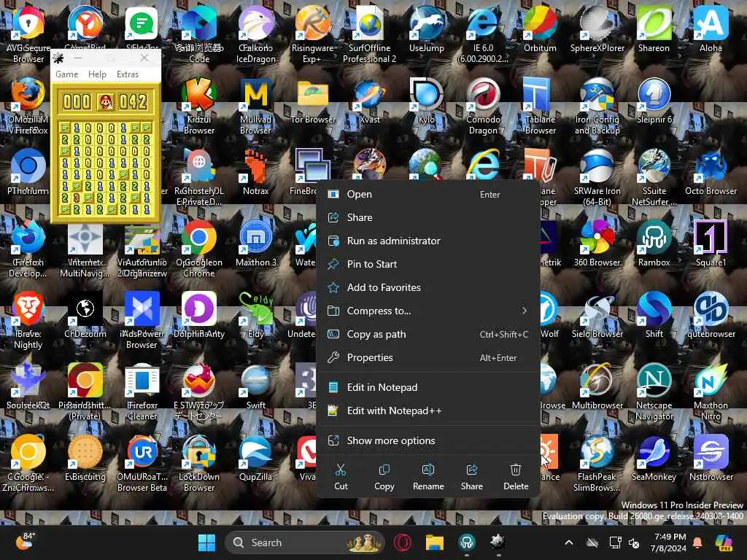The image size is (747, 560).
Task: Select the Netscape Navigator desktop icon
Action: click(x=654, y=379)
